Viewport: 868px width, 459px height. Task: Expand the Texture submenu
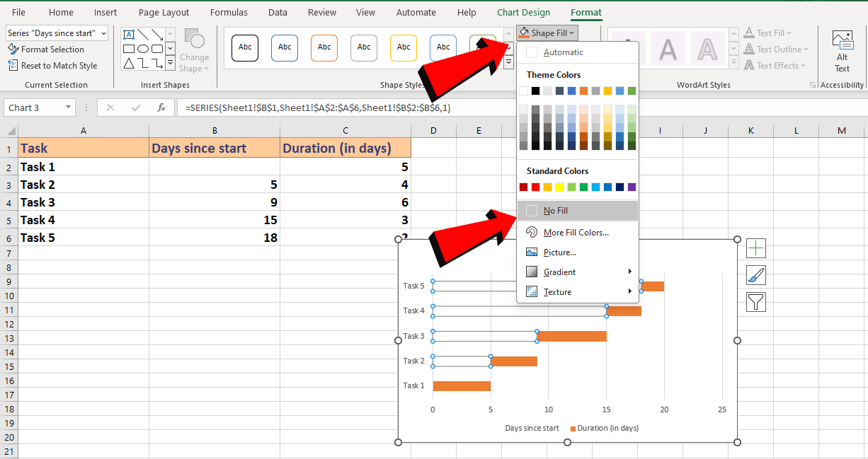[x=558, y=291]
